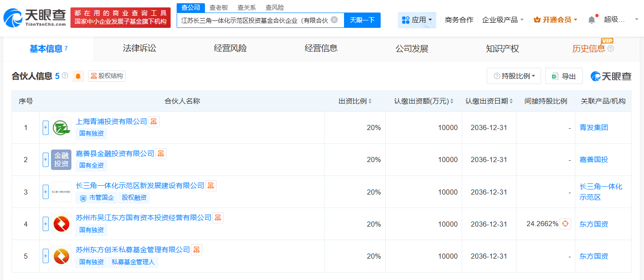Screen dimensions: 644x280
Task: Expand row for 长三角一体化示范区新发展建设有限公司 with plus button
Action: [x=45, y=192]
